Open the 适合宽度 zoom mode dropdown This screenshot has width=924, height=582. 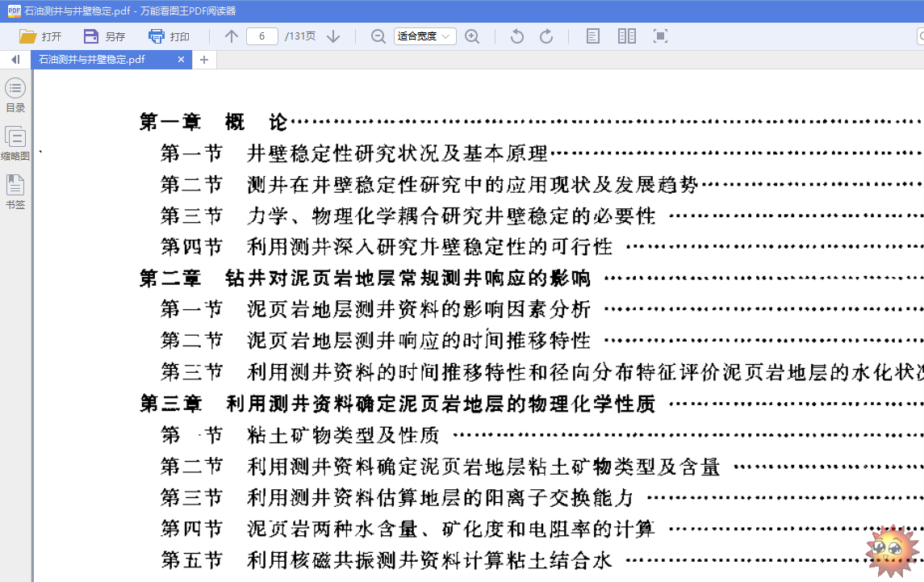pyautogui.click(x=425, y=36)
